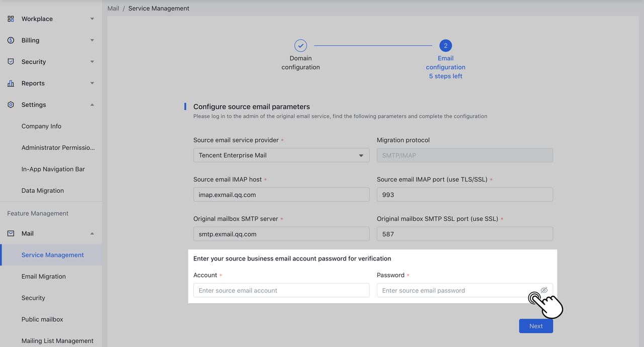Click Service Management breadcrumb text
This screenshot has width=644, height=347.
(x=159, y=9)
